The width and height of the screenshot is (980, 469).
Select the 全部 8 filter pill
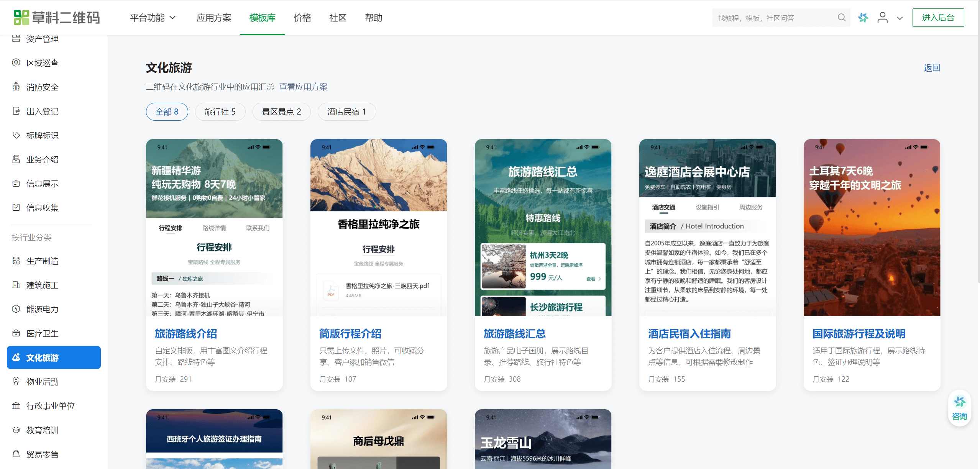pyautogui.click(x=167, y=112)
